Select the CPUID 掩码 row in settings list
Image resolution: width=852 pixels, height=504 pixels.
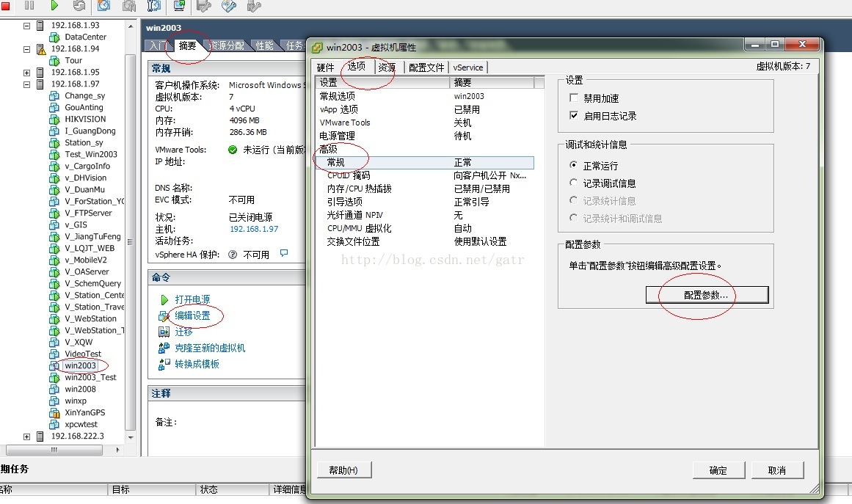coord(424,175)
